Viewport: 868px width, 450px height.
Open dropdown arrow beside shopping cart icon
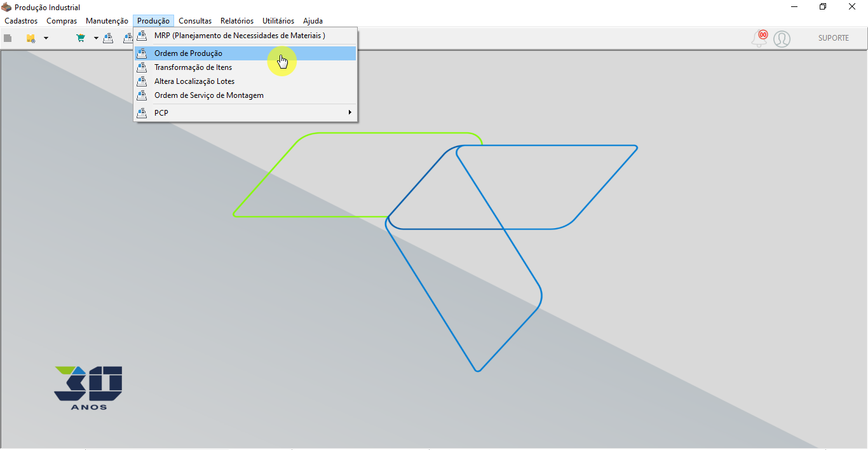coord(96,38)
